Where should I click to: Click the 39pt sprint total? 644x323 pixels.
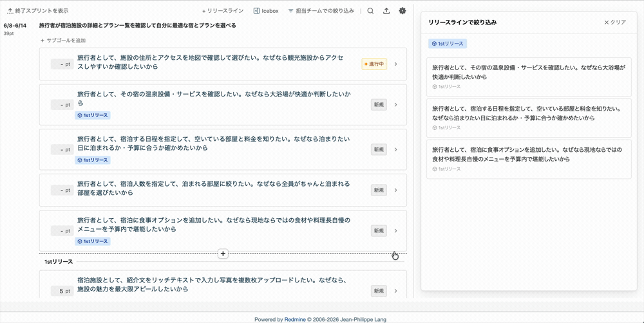(8, 33)
